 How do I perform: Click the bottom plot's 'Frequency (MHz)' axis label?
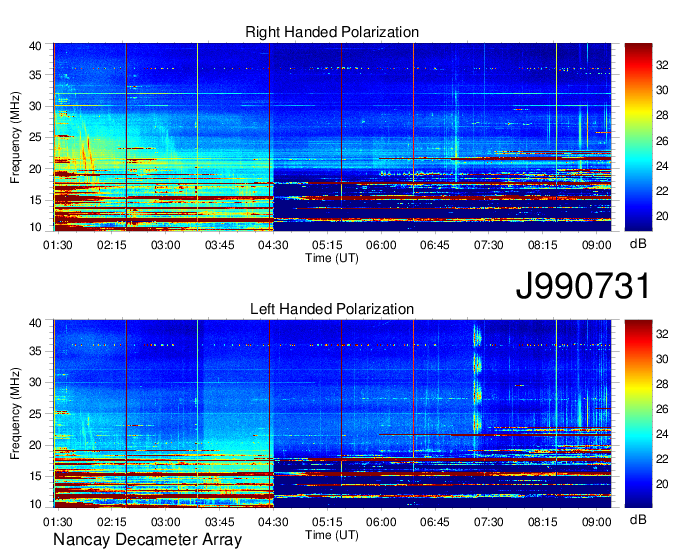click(15, 414)
